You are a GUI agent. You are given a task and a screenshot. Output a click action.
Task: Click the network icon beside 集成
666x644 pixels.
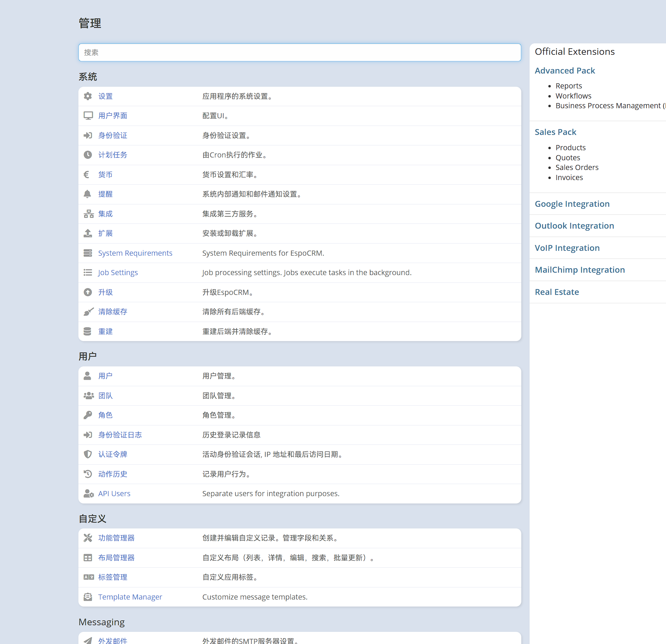pos(88,214)
